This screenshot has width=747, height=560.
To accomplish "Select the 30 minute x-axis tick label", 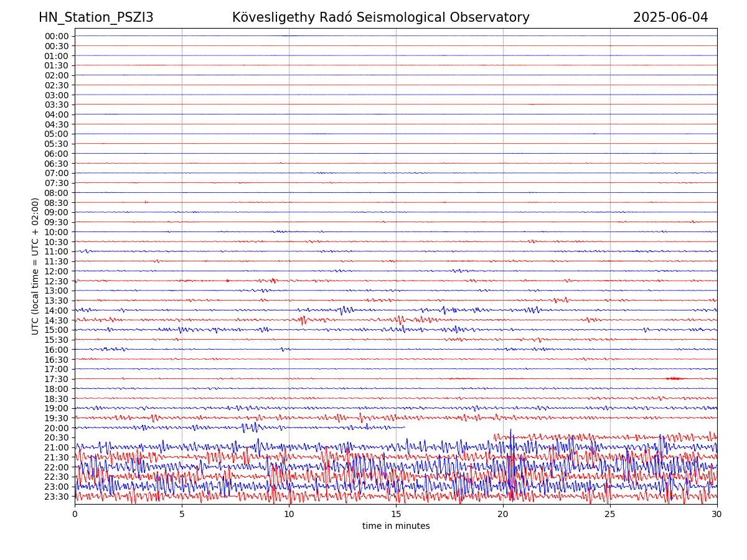I will click(717, 515).
